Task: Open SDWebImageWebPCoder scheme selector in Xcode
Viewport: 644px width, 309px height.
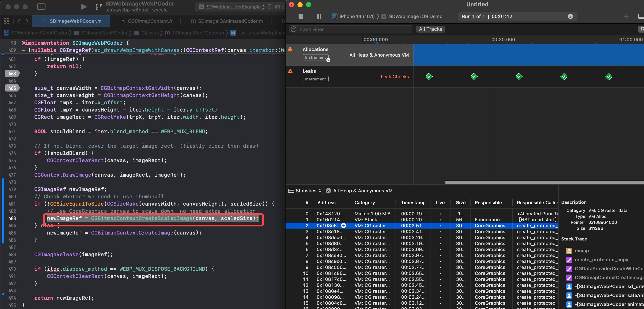Action: click(230, 7)
